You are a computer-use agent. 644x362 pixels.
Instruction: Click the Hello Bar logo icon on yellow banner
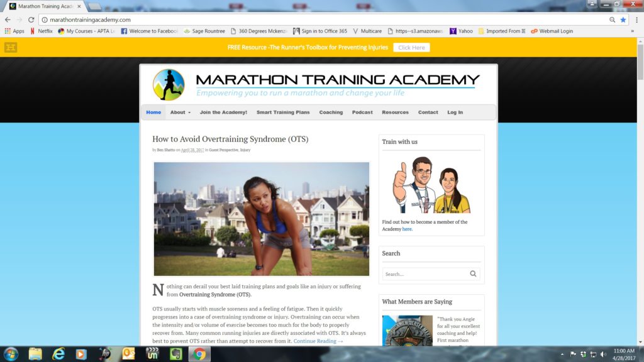(11, 47)
